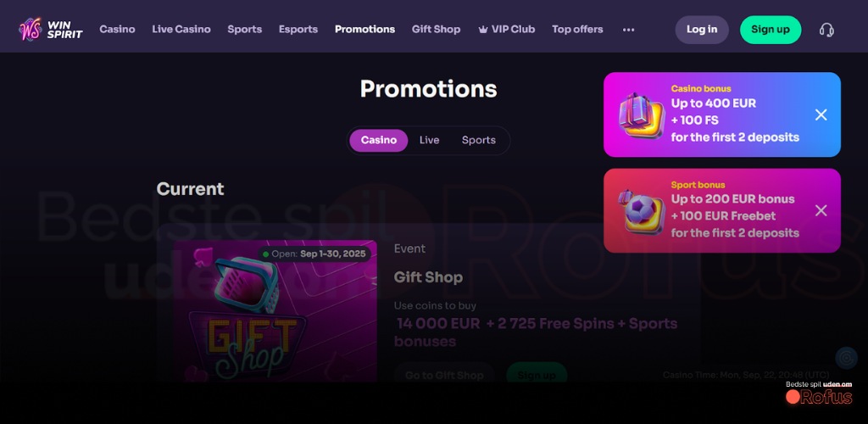Image resolution: width=868 pixels, height=424 pixels.
Task: Click the Log in button
Action: click(x=702, y=30)
